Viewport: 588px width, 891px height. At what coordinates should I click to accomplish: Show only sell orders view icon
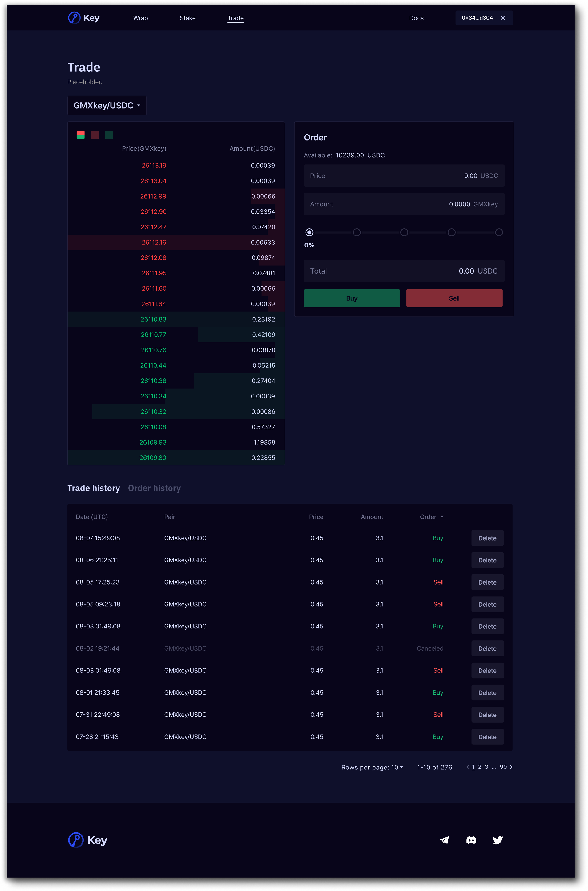pos(95,135)
